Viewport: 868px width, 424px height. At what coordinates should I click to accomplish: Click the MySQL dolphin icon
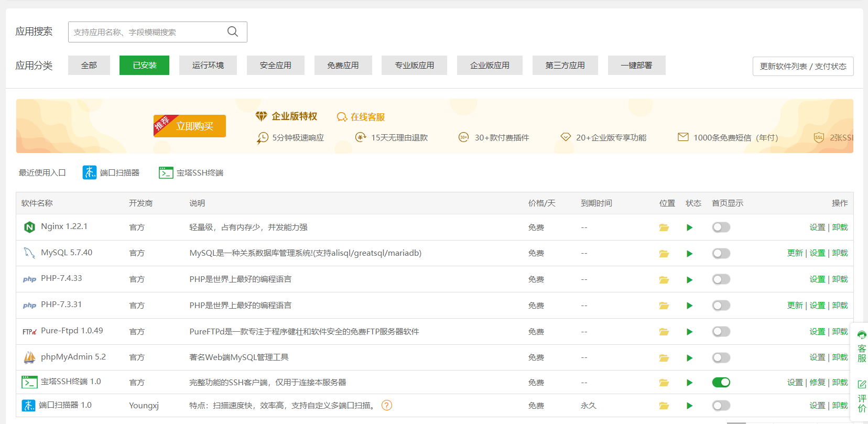point(29,253)
